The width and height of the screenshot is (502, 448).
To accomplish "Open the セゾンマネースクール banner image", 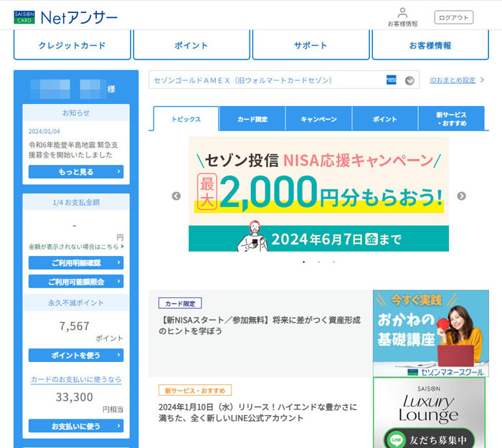I will pyautogui.click(x=430, y=333).
